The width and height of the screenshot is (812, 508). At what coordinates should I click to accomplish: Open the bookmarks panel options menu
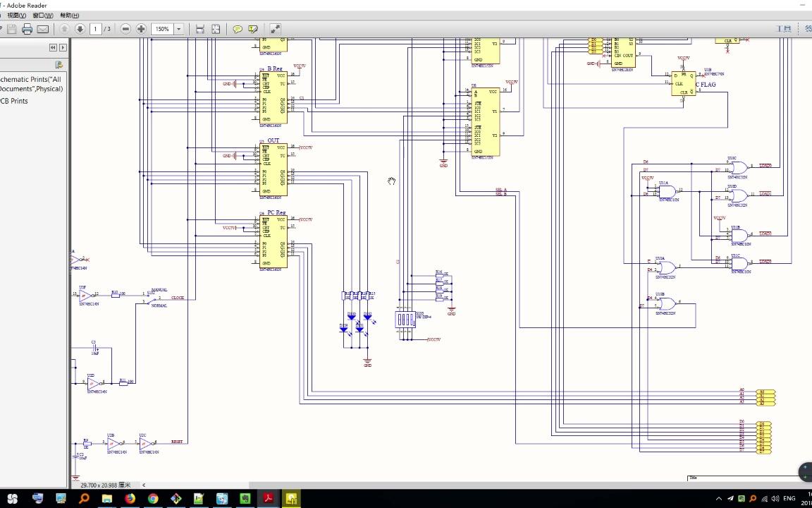pyautogui.click(x=59, y=65)
